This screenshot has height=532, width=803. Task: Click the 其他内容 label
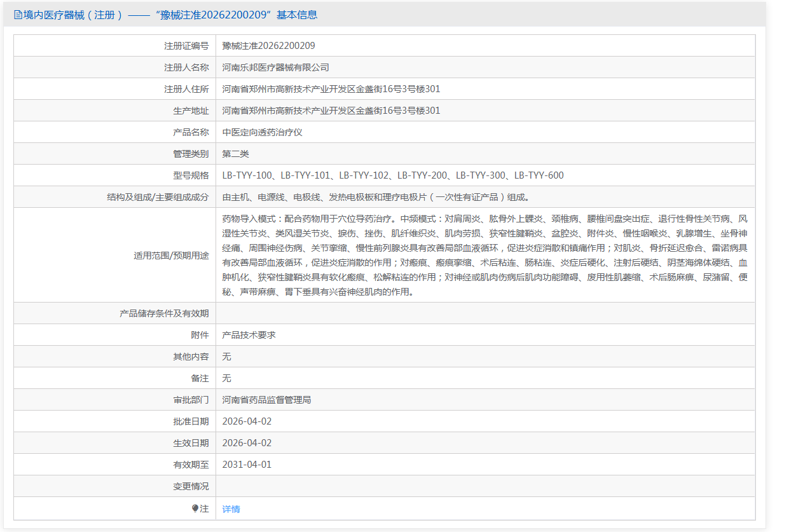pos(191,357)
